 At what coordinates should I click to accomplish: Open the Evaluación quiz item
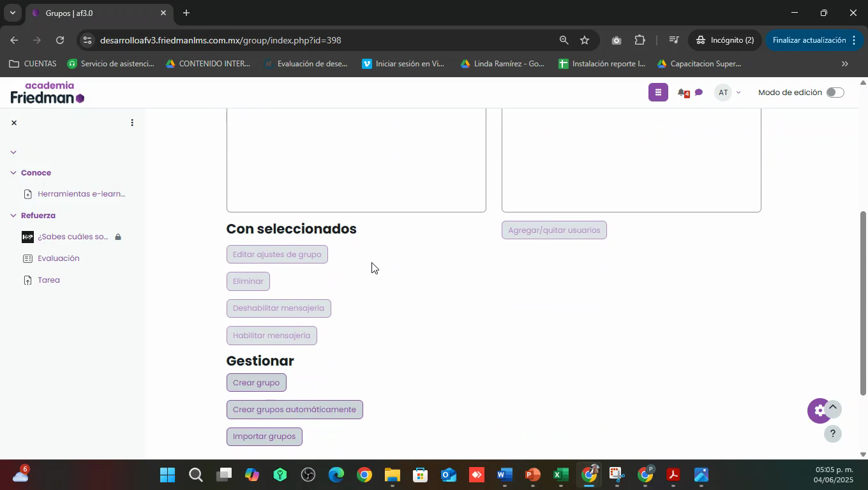click(59, 258)
